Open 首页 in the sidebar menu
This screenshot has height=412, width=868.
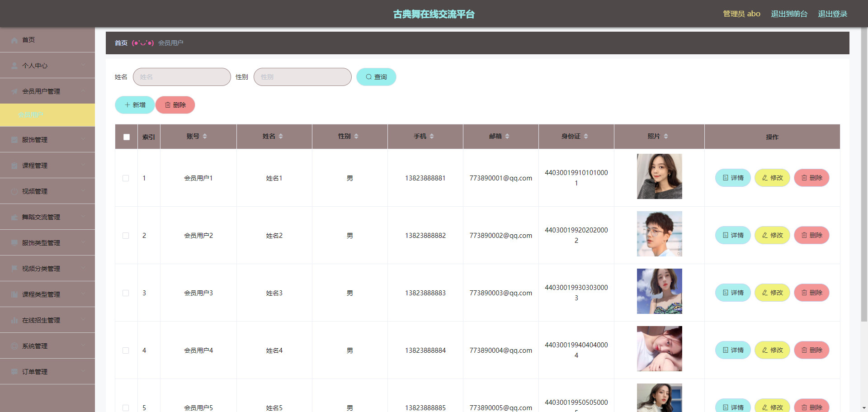point(47,40)
